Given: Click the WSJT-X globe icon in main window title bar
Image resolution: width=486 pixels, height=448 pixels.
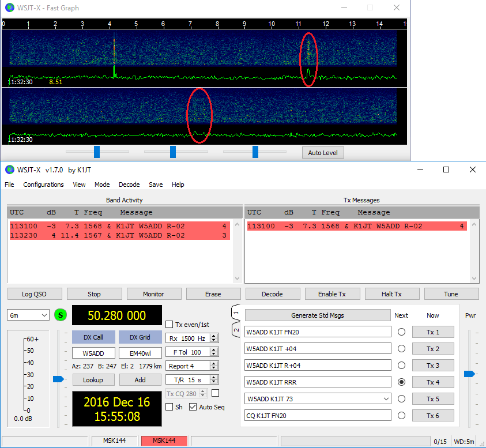Looking at the screenshot, I should [9, 170].
